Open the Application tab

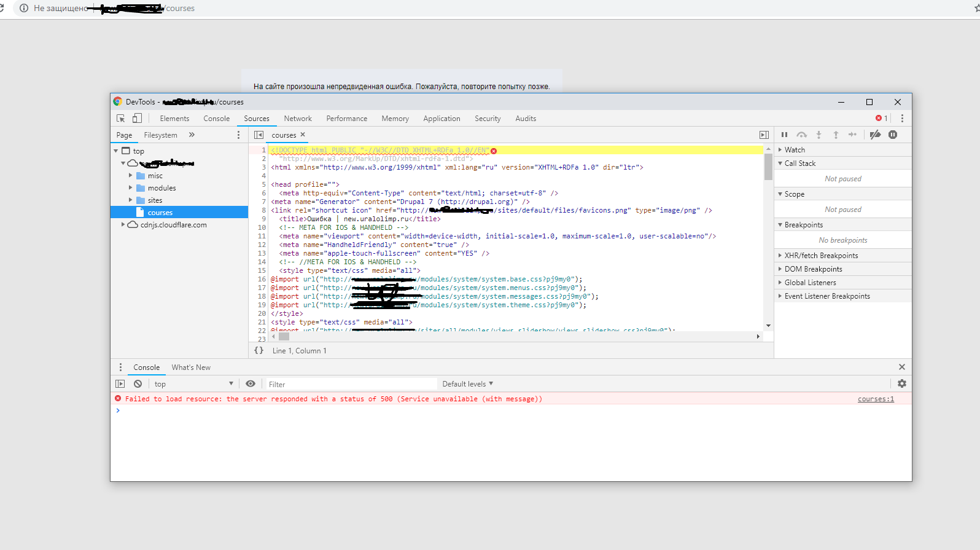point(441,118)
